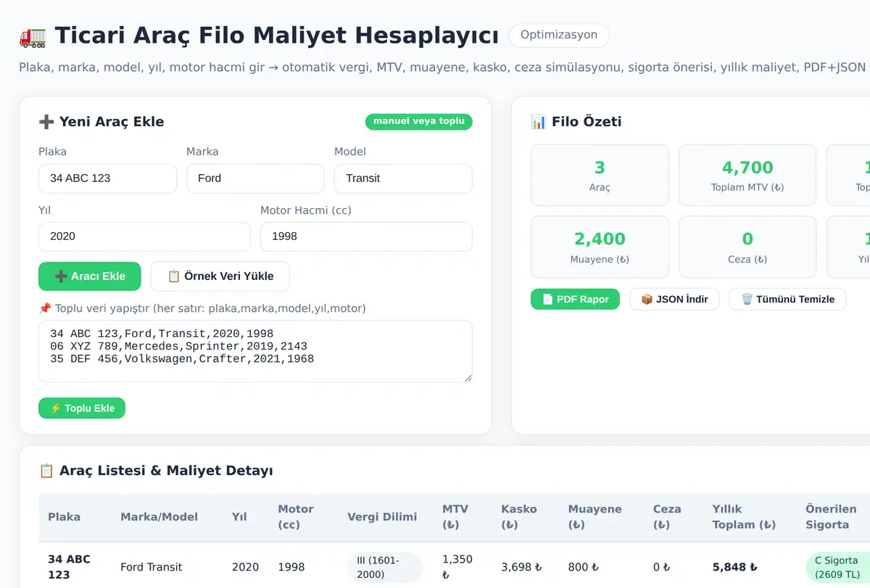870x588 pixels.
Task: Download data via JSON İndir
Action: [x=674, y=299]
